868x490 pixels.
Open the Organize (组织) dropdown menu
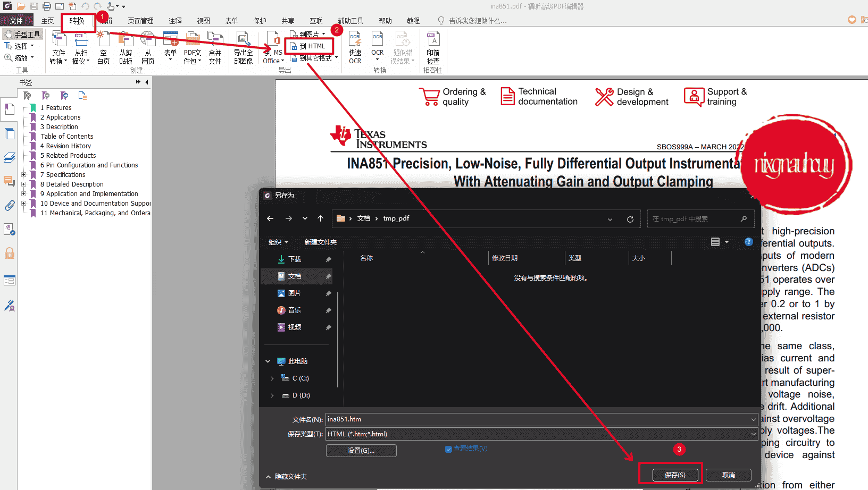click(278, 242)
